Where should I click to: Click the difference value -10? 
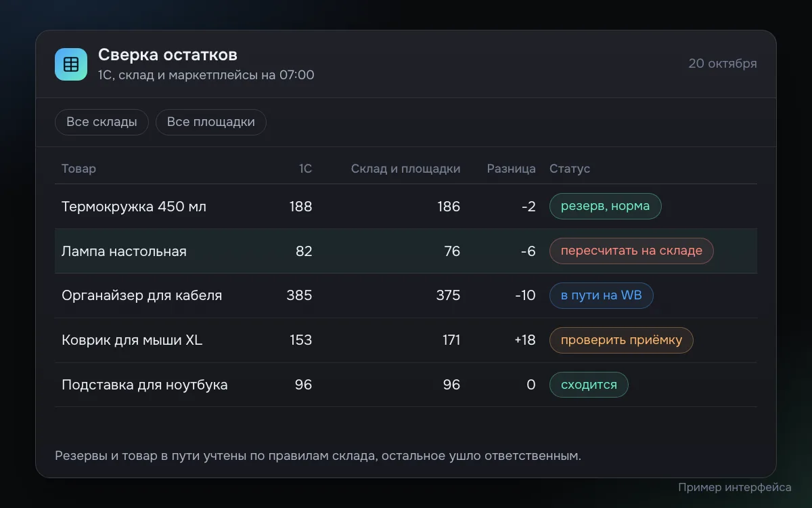(x=525, y=296)
